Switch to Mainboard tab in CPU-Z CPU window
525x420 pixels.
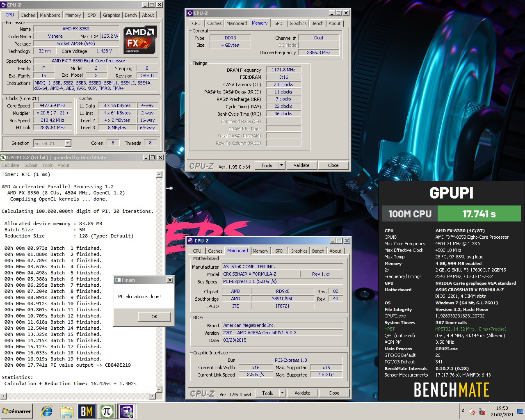pyautogui.click(x=50, y=15)
